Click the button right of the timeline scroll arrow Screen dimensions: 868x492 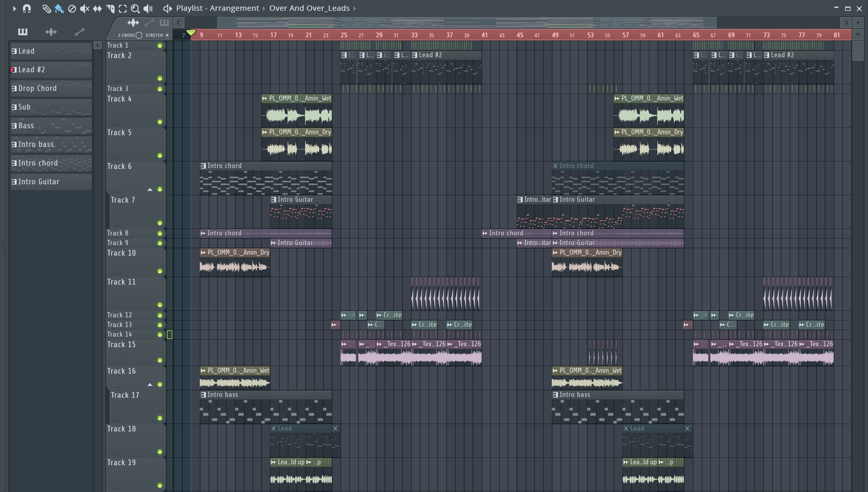858,23
